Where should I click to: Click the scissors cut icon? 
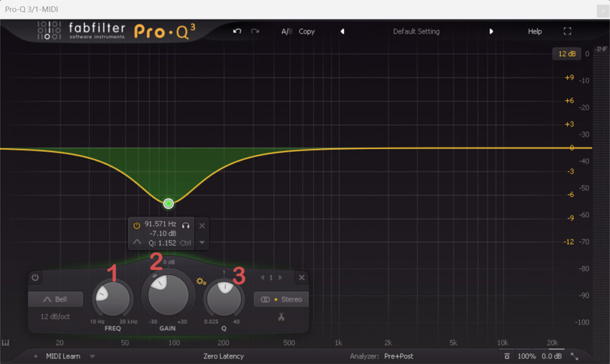[281, 315]
